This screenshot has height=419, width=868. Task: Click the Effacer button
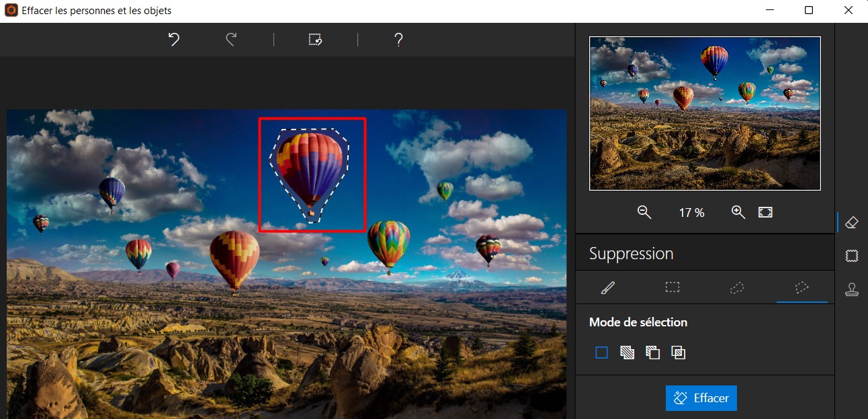click(701, 398)
